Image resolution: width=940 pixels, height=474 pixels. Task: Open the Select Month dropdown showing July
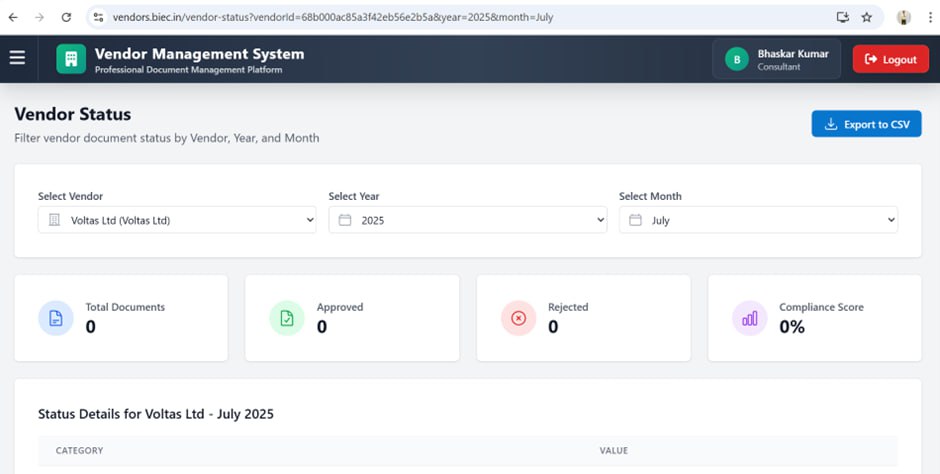click(x=758, y=220)
